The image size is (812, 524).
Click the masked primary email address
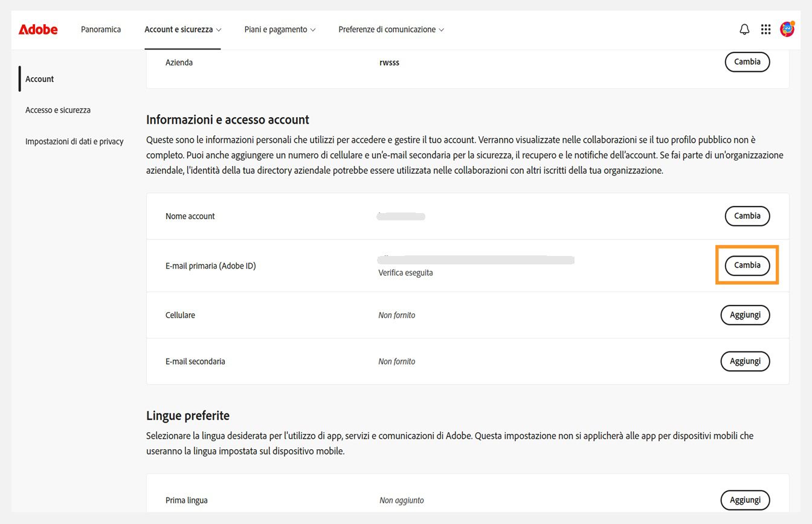click(475, 260)
